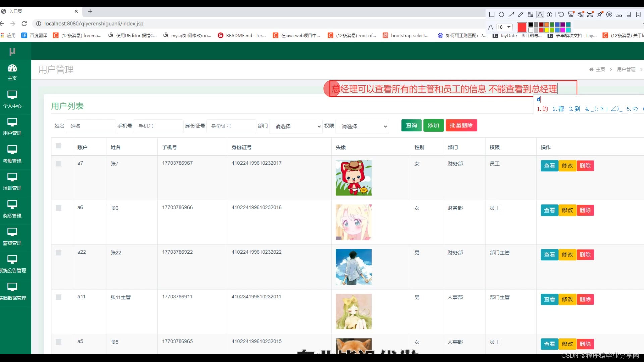Choose the yellow color swatch
Viewport: 644px width, 362px height.
click(x=547, y=30)
